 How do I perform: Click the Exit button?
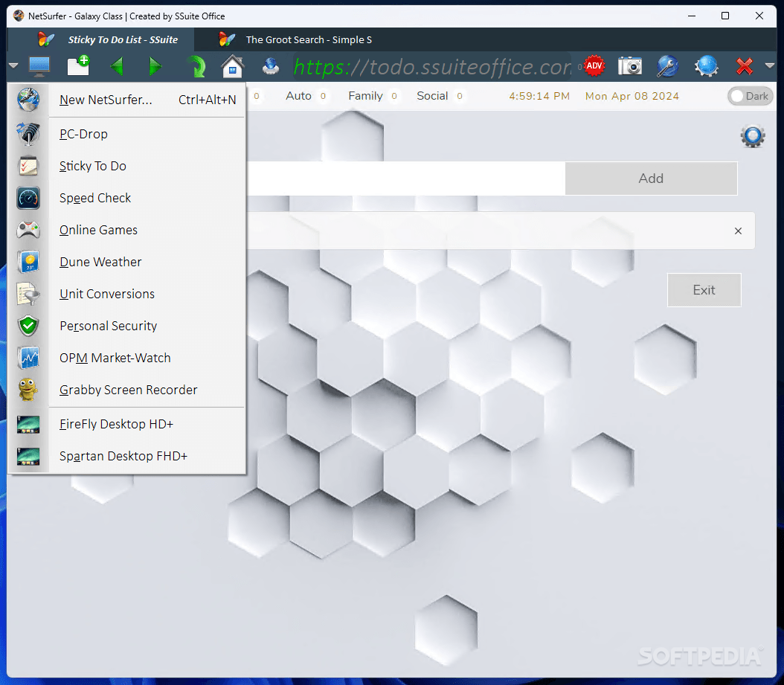704,290
